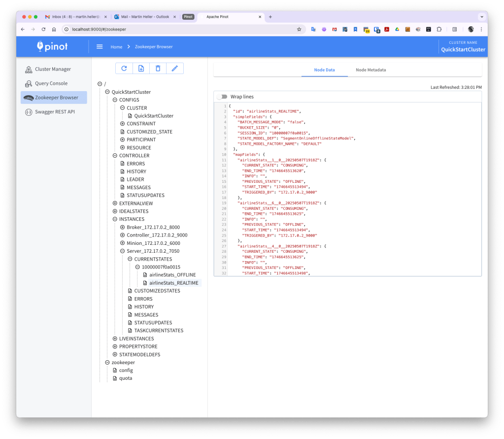Image resolution: width=504 pixels, height=439 pixels.
Task: Click the trash delete node icon
Action: point(158,68)
